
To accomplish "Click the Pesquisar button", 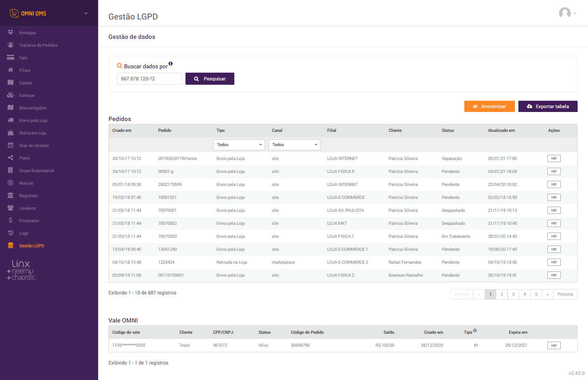I will click(210, 79).
